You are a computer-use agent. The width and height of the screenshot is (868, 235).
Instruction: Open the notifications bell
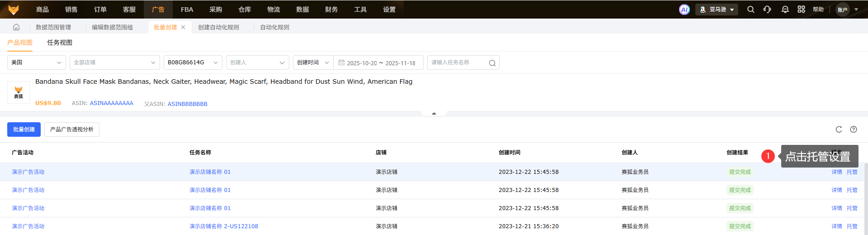785,10
